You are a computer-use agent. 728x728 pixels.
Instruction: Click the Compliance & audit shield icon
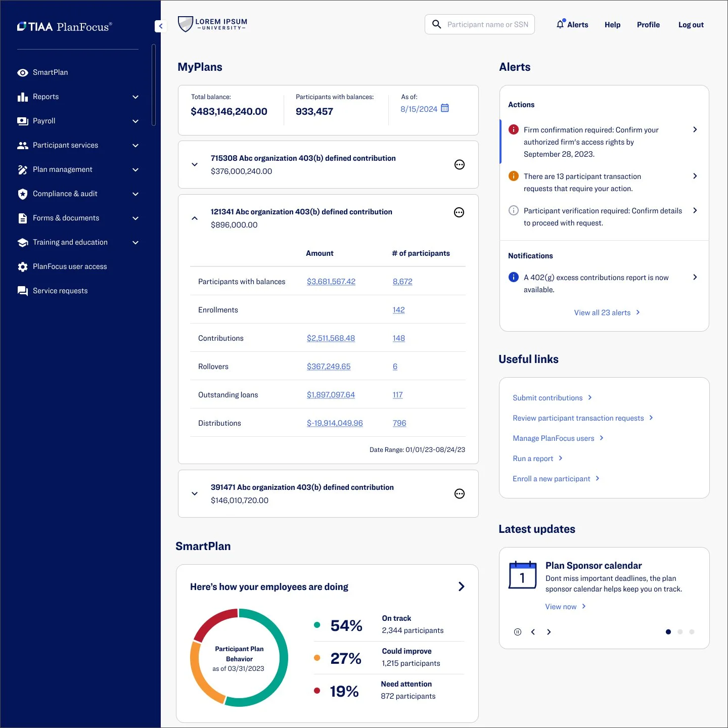[23, 194]
